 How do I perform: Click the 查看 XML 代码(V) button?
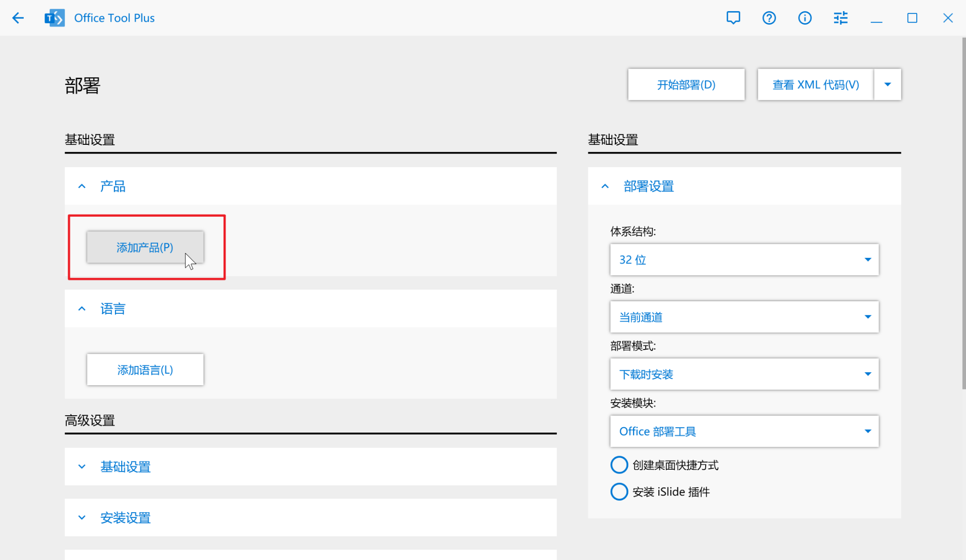coord(815,84)
